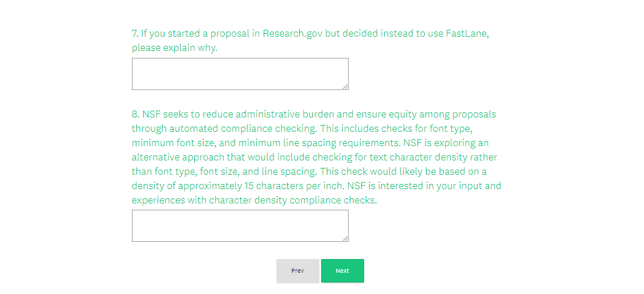Click the phrase "15 characters per inch"
Viewport: 644px width, 294px height.
(x=291, y=186)
